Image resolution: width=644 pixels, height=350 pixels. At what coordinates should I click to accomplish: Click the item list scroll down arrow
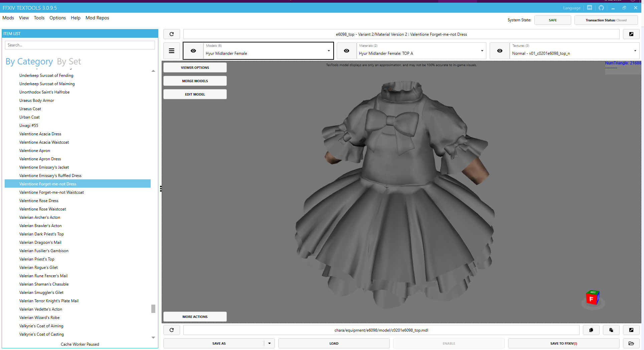pyautogui.click(x=153, y=338)
